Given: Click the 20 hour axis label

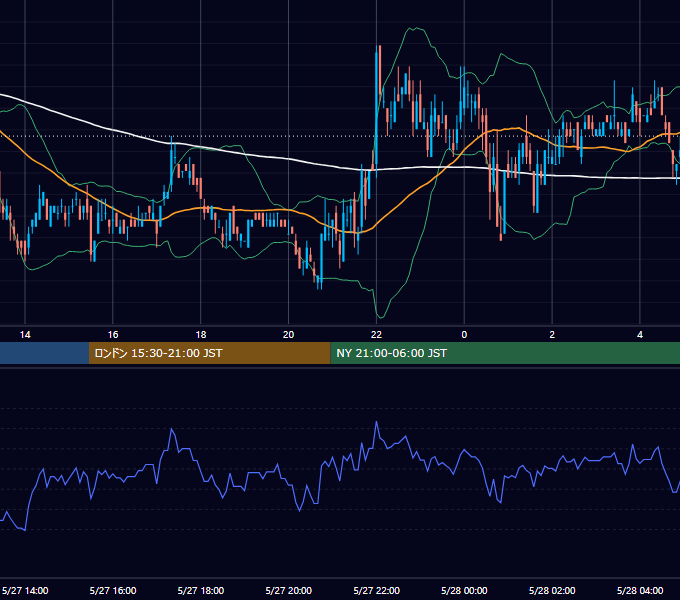Looking at the screenshot, I should click(288, 335).
